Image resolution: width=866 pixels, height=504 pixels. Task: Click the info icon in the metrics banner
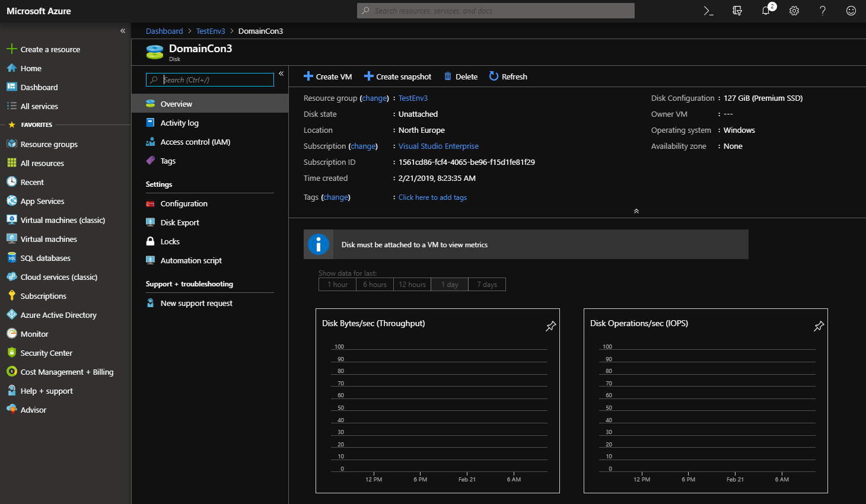click(319, 244)
